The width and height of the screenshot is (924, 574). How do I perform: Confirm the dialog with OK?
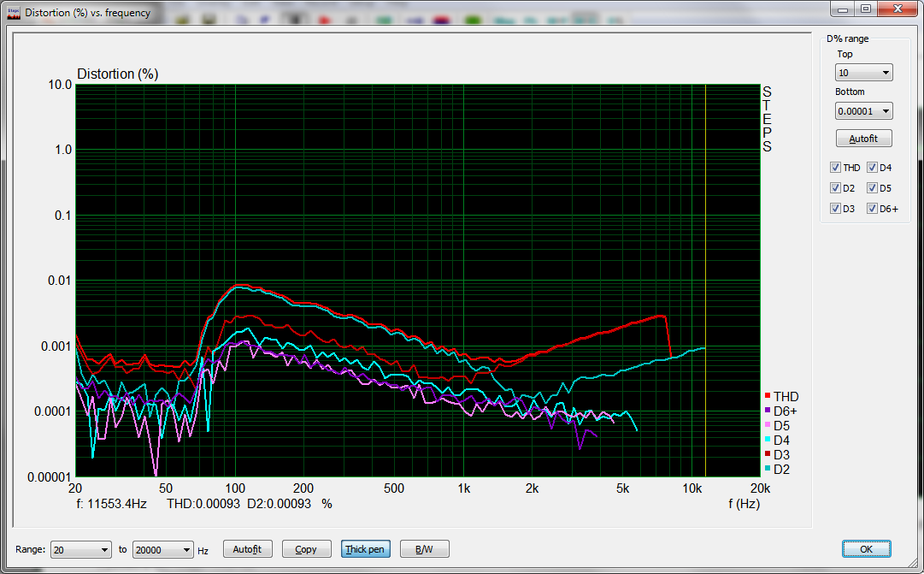pos(866,549)
